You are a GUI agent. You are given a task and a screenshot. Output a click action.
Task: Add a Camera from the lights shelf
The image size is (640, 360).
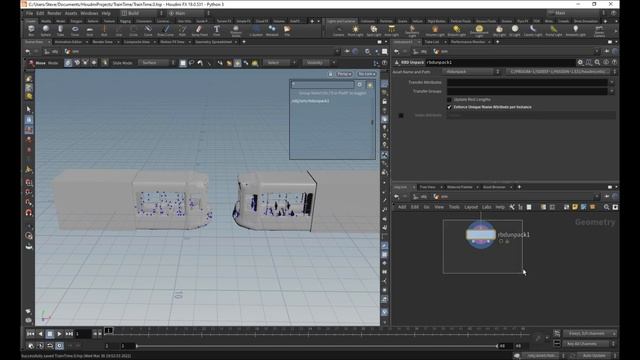[338, 30]
